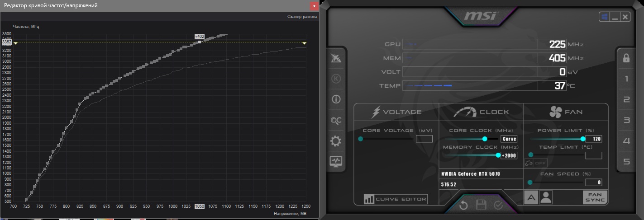
Task: Click the driver version 576.52 text
Action: click(x=448, y=185)
